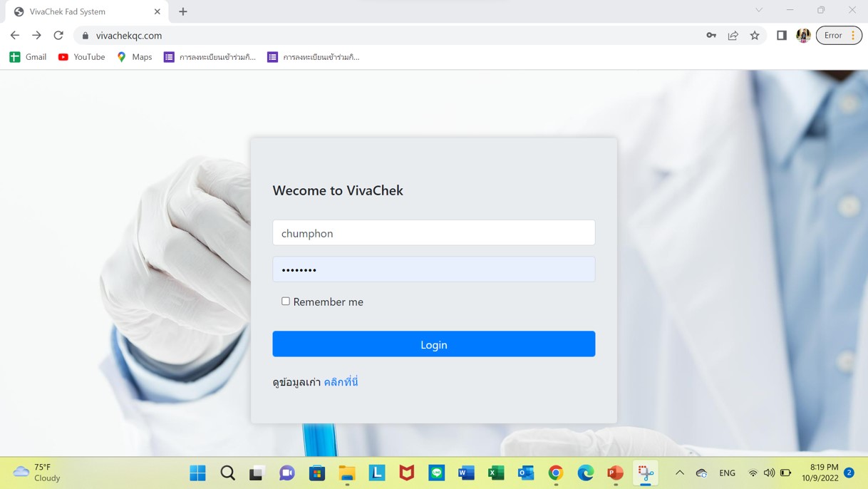Reload the vivachekqc.com page
This screenshot has height=489, width=868.
point(58,35)
